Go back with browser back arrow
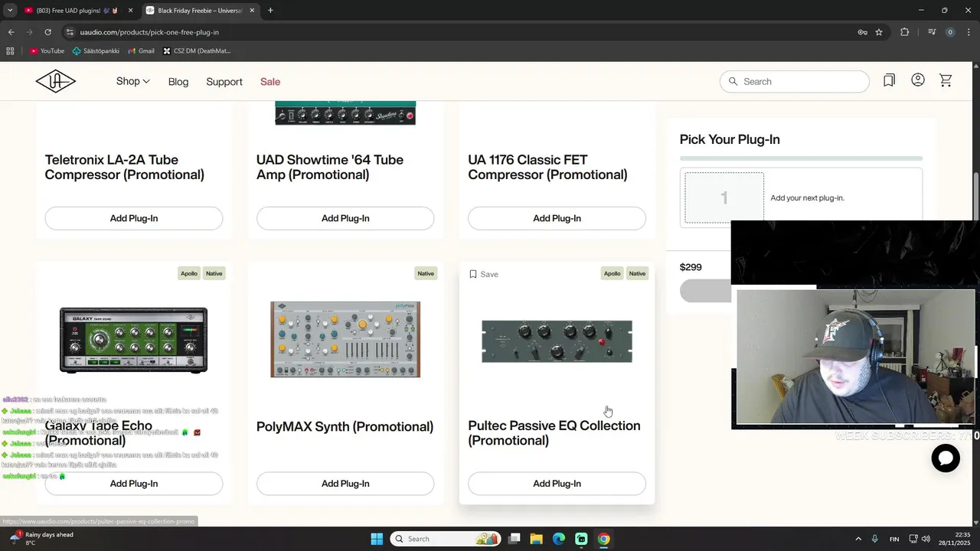 (11, 32)
